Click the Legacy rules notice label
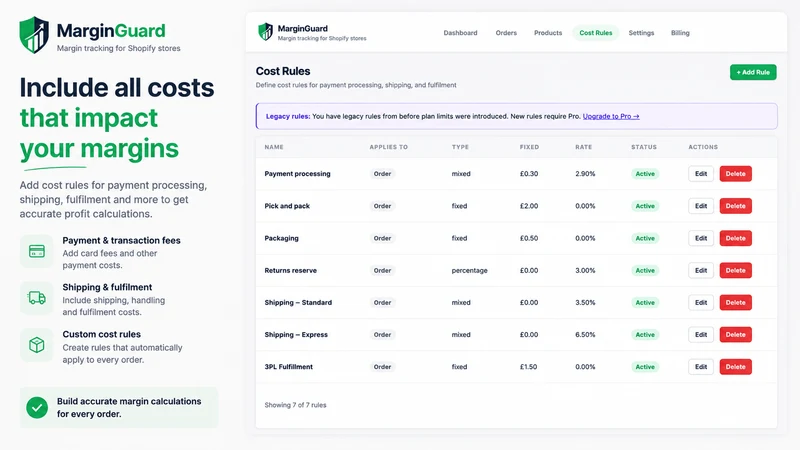 pos(288,116)
